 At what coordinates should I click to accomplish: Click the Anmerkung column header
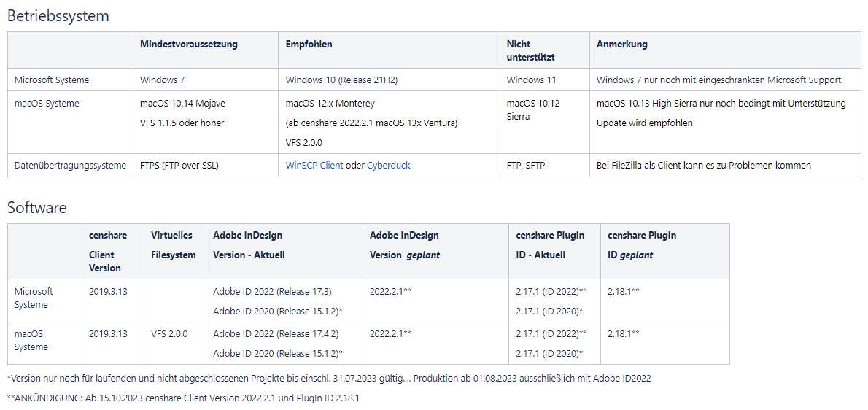621,45
